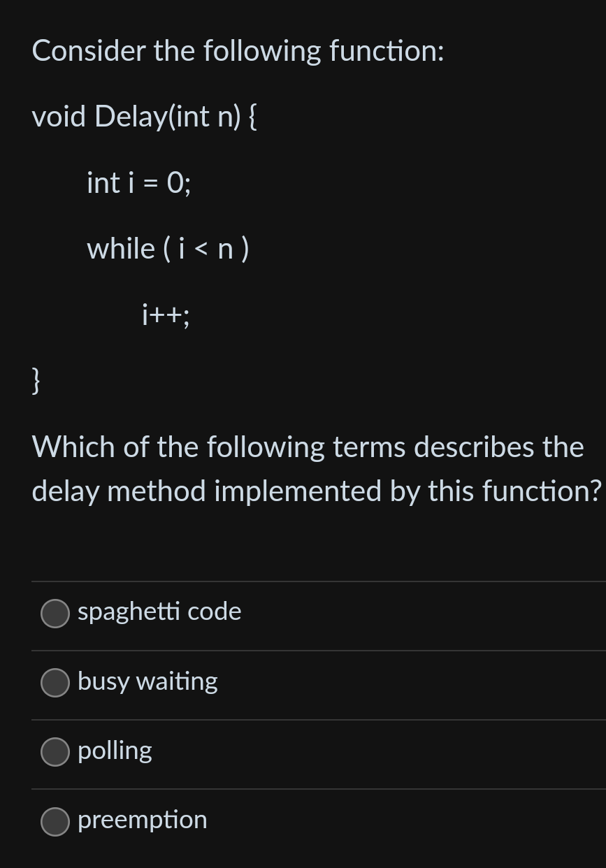The height and width of the screenshot is (868, 606).
Task: Click the 'spaghetti code' answer label
Action: pyautogui.click(x=159, y=612)
